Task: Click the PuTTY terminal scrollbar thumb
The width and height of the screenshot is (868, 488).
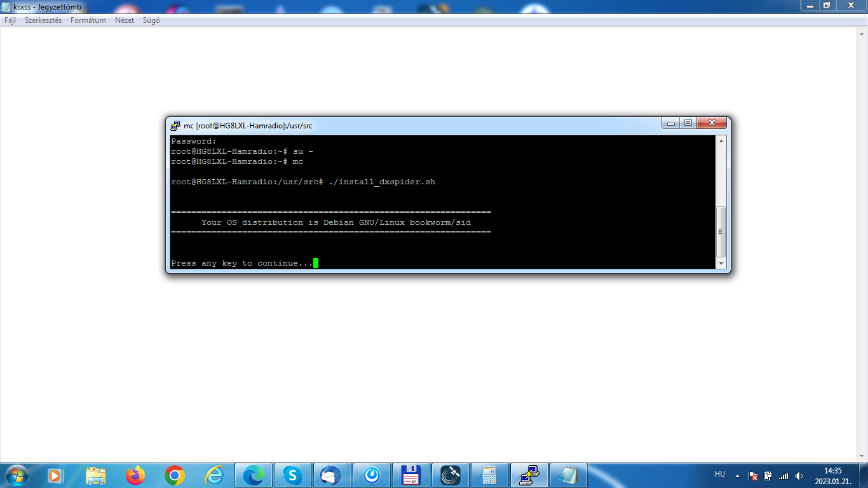Action: coord(721,232)
